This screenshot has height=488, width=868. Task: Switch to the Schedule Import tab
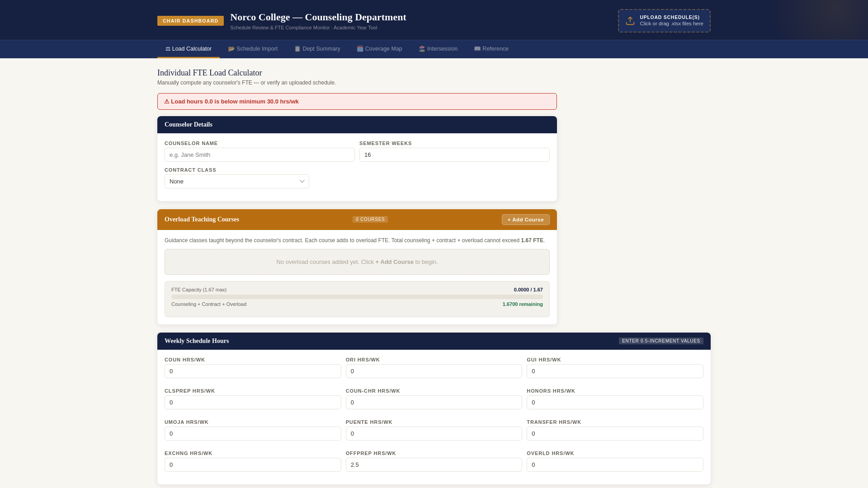pyautogui.click(x=253, y=49)
